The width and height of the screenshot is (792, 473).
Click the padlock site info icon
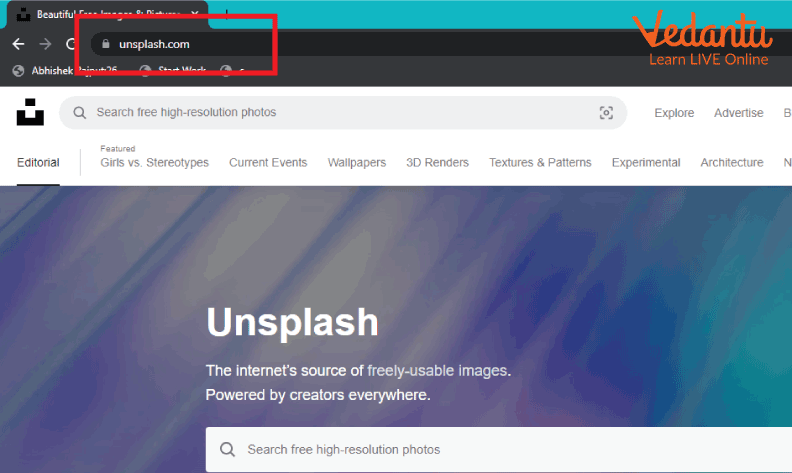coord(105,44)
